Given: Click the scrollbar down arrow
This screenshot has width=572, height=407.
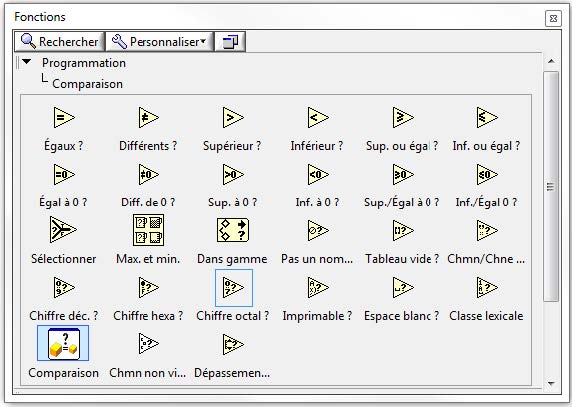Looking at the screenshot, I should [551, 383].
